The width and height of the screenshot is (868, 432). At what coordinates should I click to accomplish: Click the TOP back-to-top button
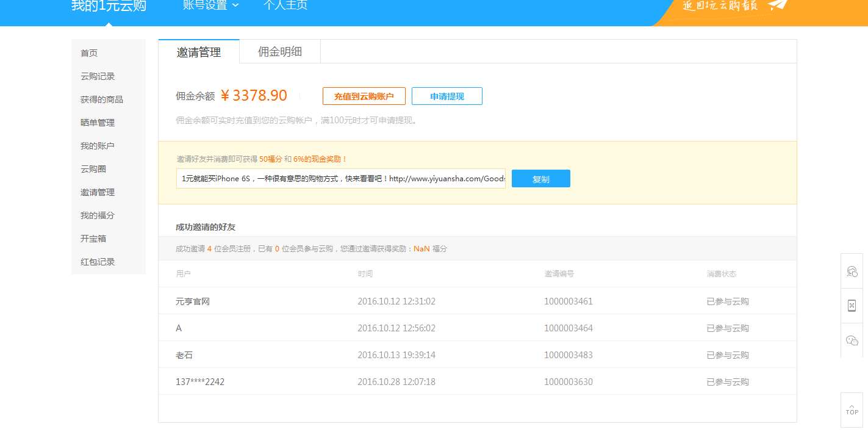[x=852, y=410]
